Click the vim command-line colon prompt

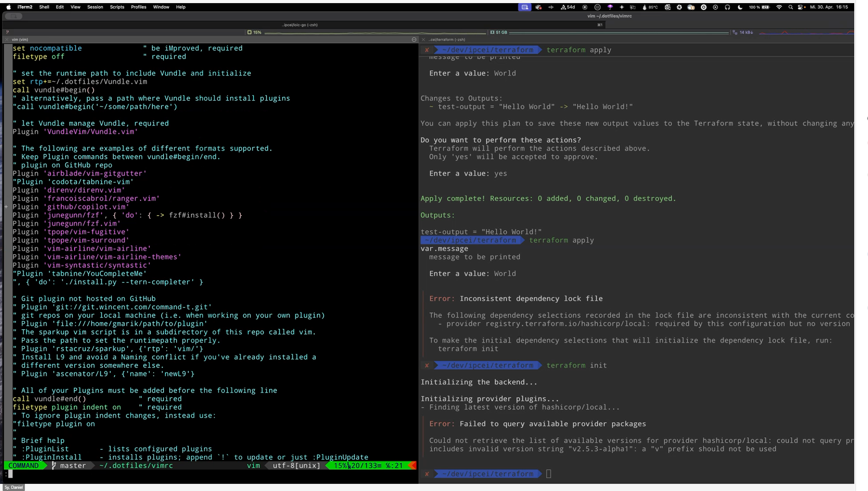coord(6,474)
